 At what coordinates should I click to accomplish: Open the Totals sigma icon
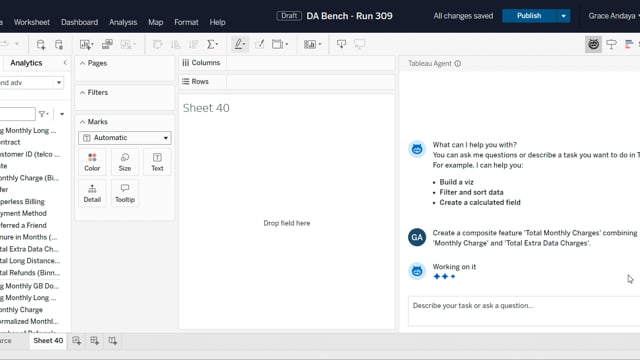(x=212, y=44)
